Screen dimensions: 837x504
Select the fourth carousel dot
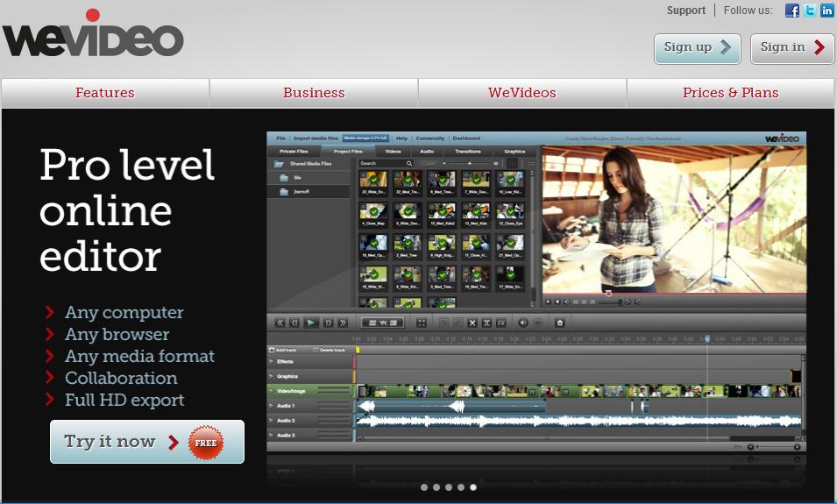[461, 487]
